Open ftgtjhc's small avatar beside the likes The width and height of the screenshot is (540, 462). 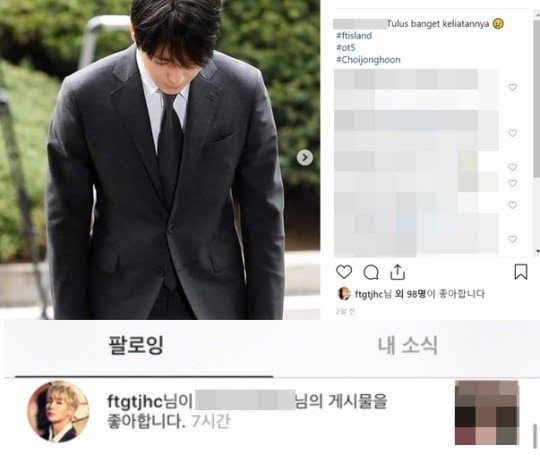coord(344,294)
